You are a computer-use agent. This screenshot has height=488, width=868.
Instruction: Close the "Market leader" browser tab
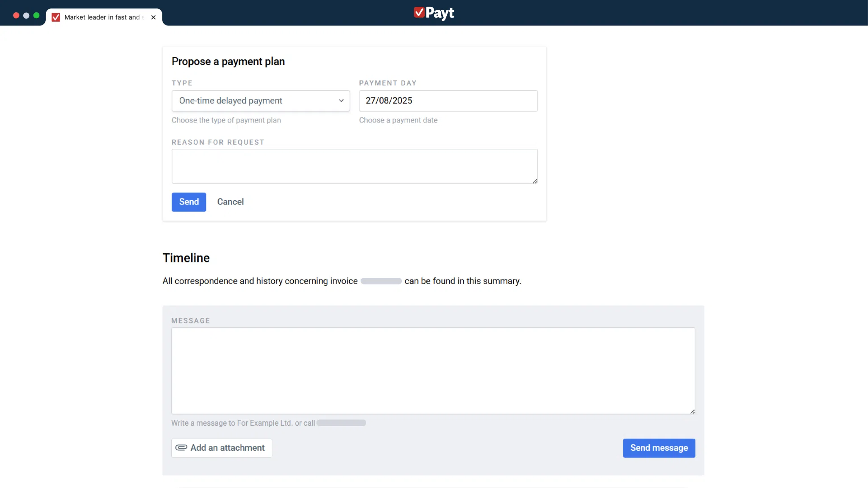[153, 17]
